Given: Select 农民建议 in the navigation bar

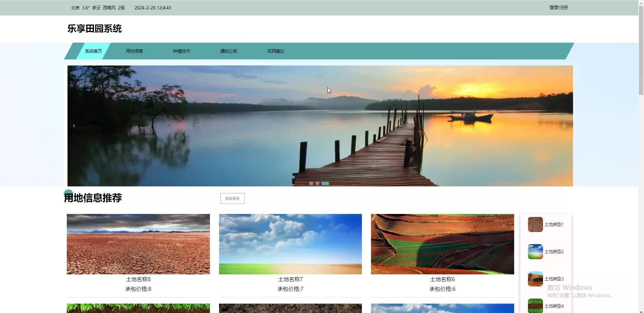Looking at the screenshot, I should (x=276, y=51).
